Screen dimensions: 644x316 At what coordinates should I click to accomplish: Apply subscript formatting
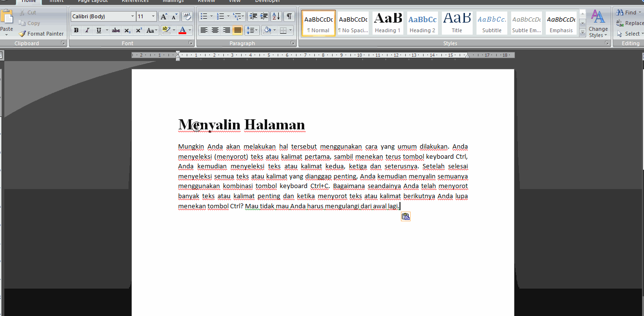click(127, 31)
